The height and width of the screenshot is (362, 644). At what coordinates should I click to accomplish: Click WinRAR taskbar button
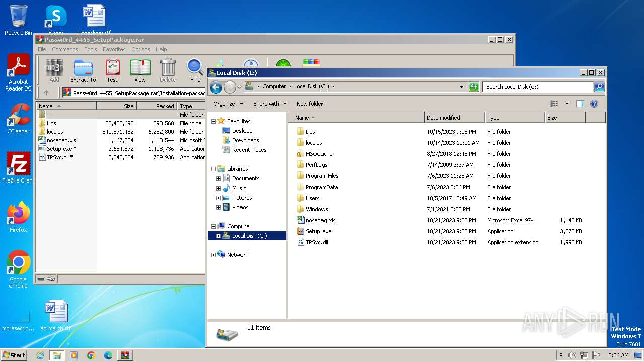pos(125,355)
